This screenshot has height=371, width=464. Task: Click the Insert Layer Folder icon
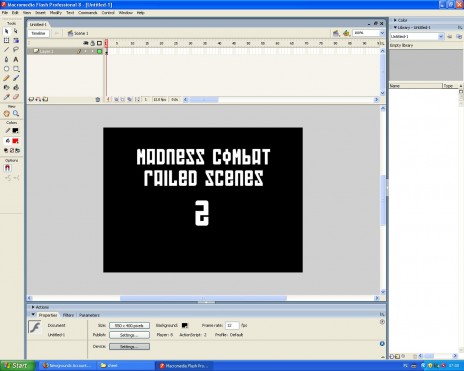click(x=45, y=99)
